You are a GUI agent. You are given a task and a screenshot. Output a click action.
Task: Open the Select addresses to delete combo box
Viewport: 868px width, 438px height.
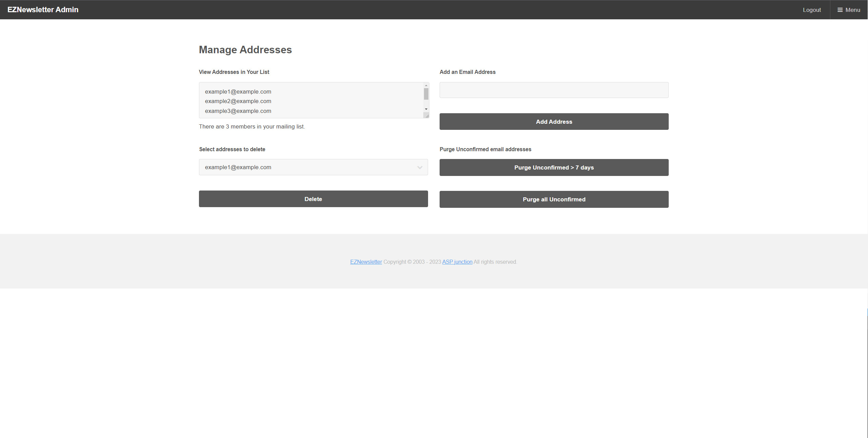tap(313, 167)
